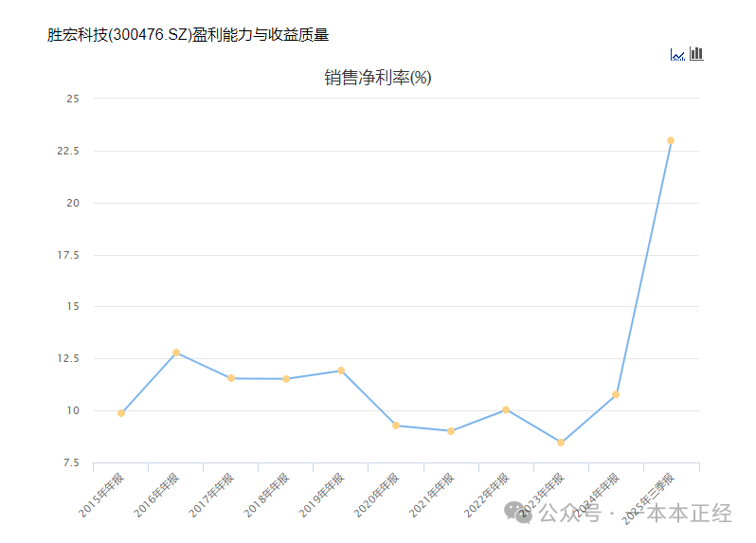Switch chart to bar view icon
Viewport: 756px width, 543px height.
click(x=696, y=53)
